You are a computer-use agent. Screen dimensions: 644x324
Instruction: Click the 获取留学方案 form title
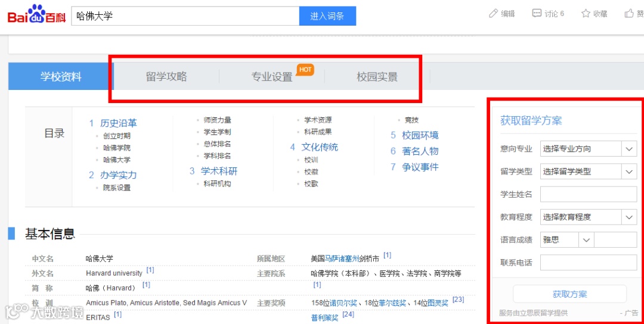pos(531,120)
